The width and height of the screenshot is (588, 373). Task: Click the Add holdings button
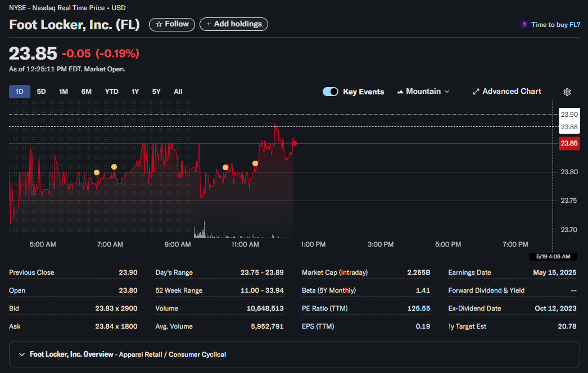point(234,24)
